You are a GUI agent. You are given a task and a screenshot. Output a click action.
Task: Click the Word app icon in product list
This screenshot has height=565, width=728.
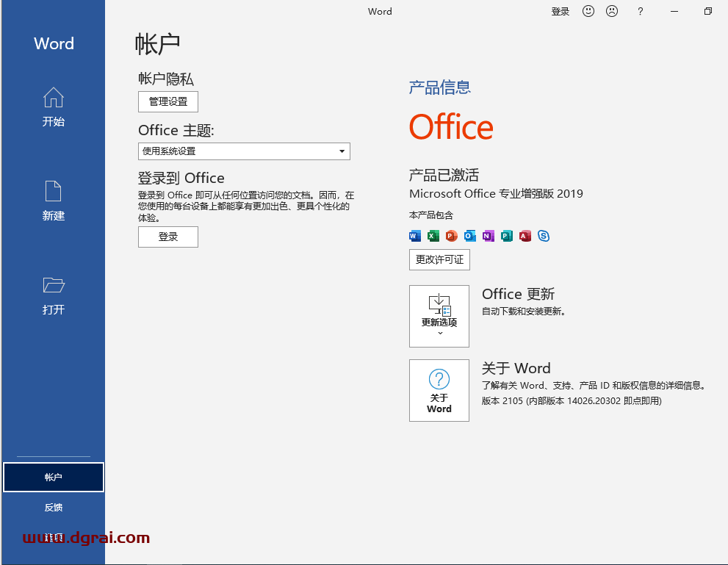[x=414, y=236]
